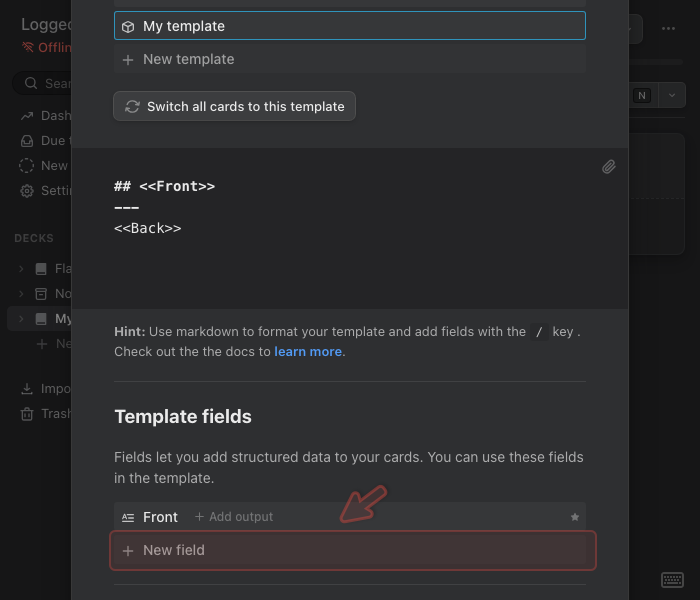
Task: Click the Import download icon in sidebar
Action: point(27,389)
